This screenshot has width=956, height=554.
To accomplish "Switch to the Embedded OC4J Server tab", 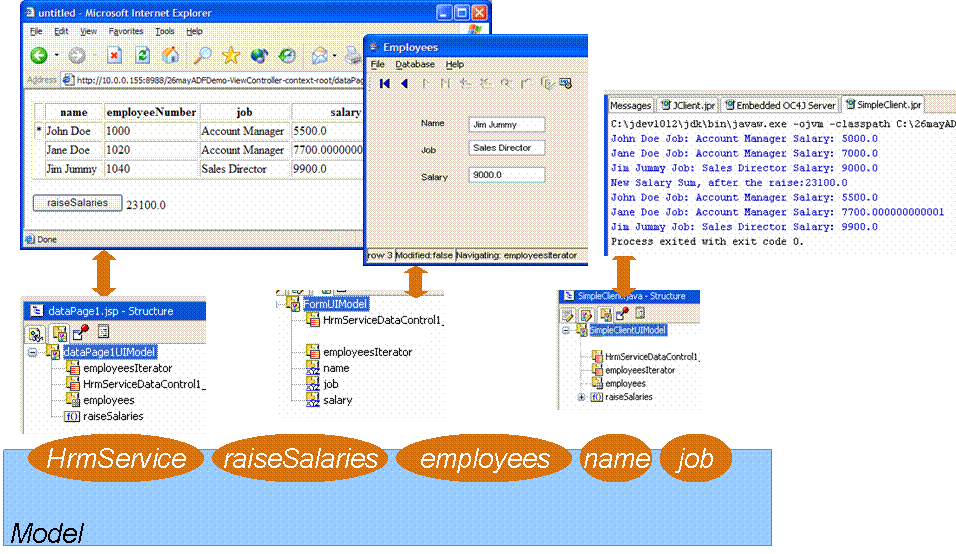I will point(780,105).
